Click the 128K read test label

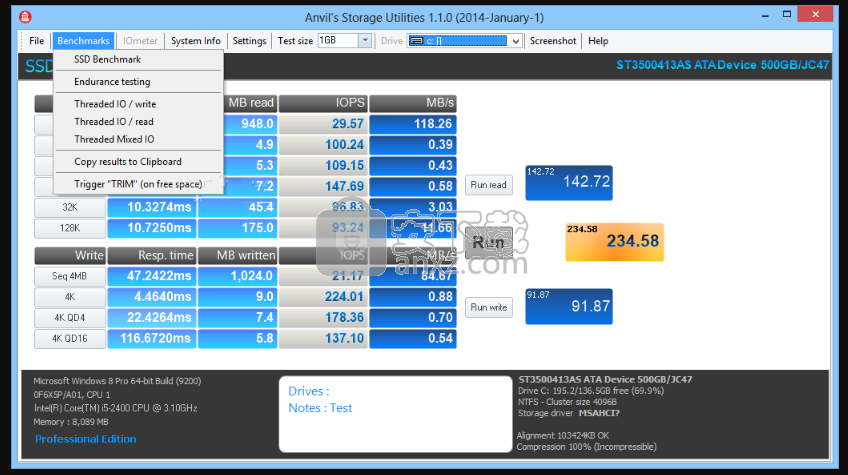point(70,228)
